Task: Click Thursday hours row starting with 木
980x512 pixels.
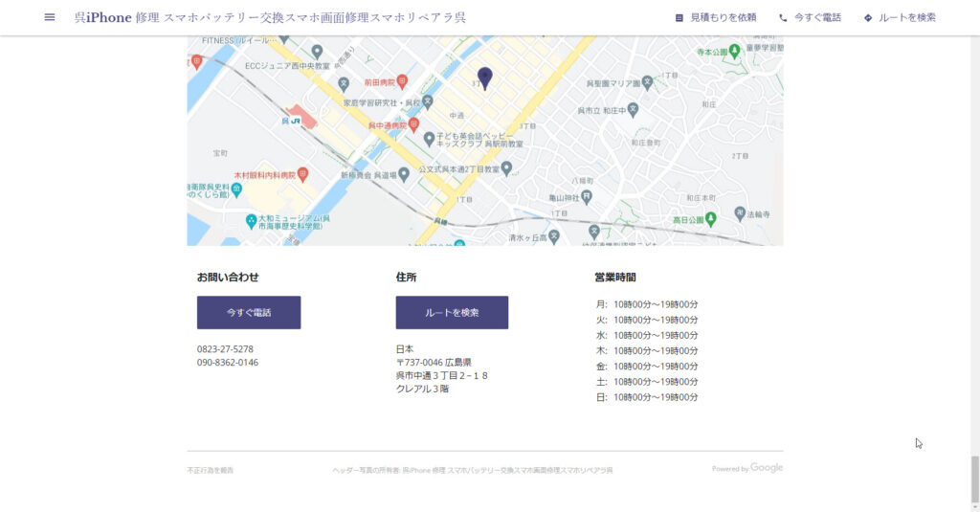Action: [x=647, y=350]
